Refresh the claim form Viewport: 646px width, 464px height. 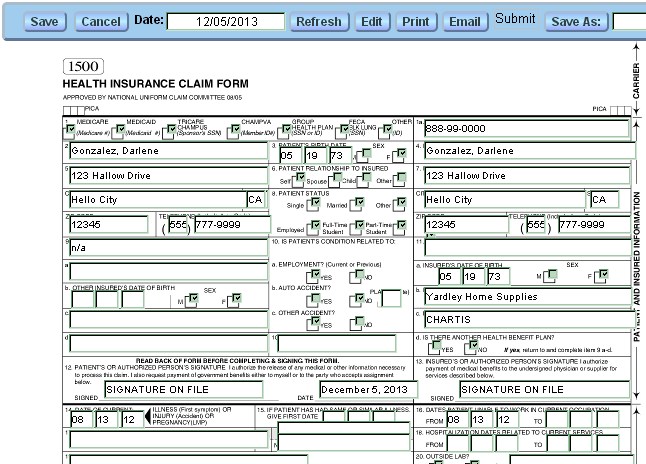(x=319, y=21)
